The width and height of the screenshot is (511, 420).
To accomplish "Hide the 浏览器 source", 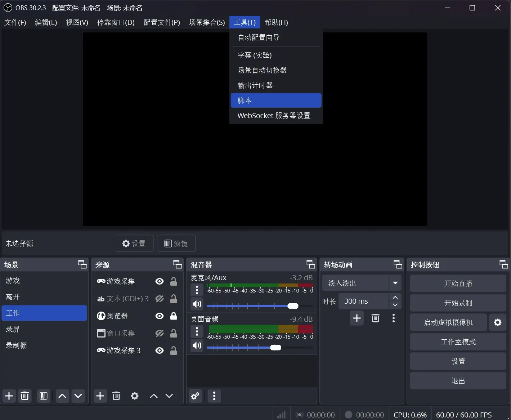I will (160, 316).
